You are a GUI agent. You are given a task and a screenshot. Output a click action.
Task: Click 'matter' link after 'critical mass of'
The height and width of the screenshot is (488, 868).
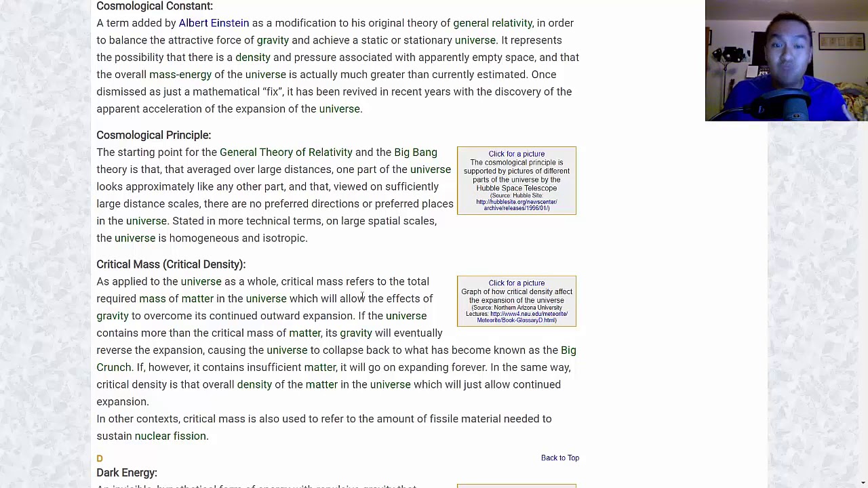click(x=305, y=333)
